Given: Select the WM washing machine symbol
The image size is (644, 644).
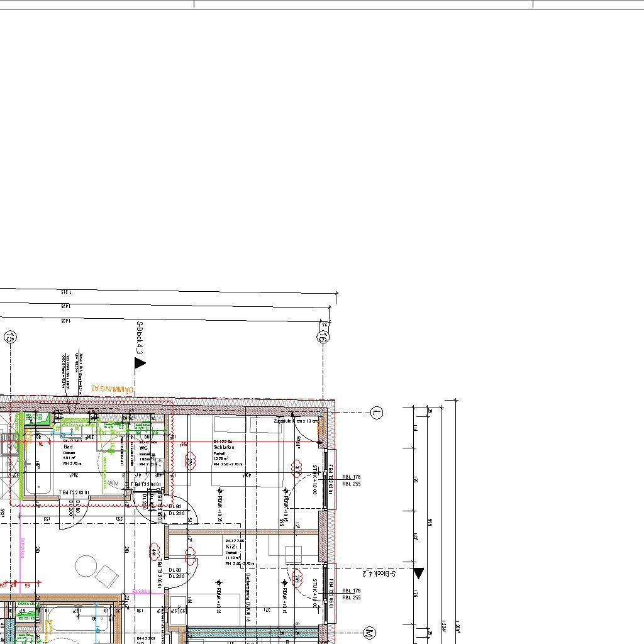Looking at the screenshot, I should click(x=113, y=483).
